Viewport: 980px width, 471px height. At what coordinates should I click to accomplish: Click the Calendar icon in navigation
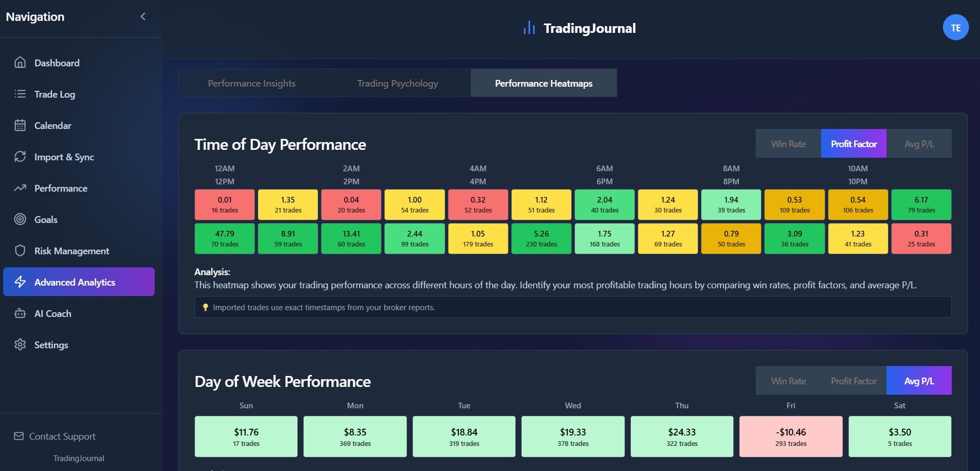click(x=19, y=125)
